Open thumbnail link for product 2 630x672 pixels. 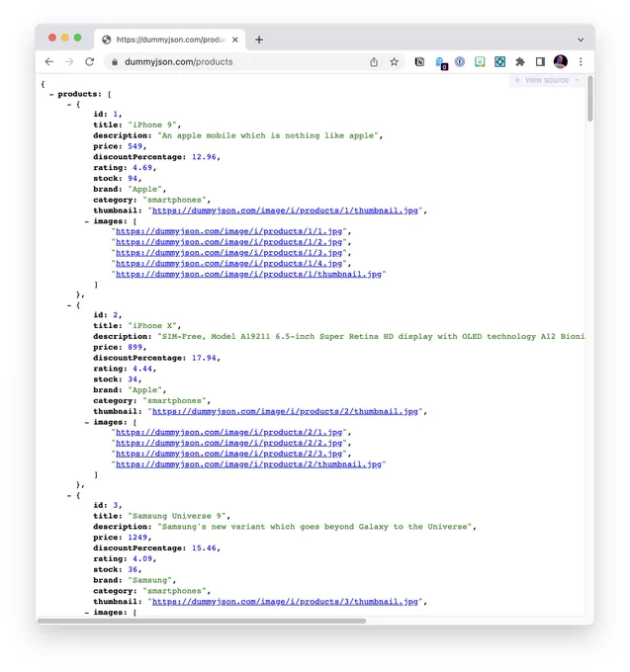[x=285, y=411]
